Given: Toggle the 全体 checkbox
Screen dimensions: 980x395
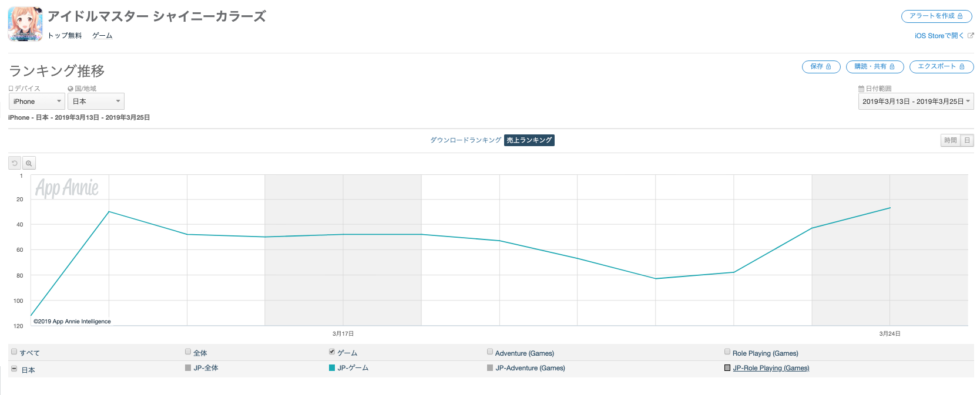Looking at the screenshot, I should [x=188, y=352].
